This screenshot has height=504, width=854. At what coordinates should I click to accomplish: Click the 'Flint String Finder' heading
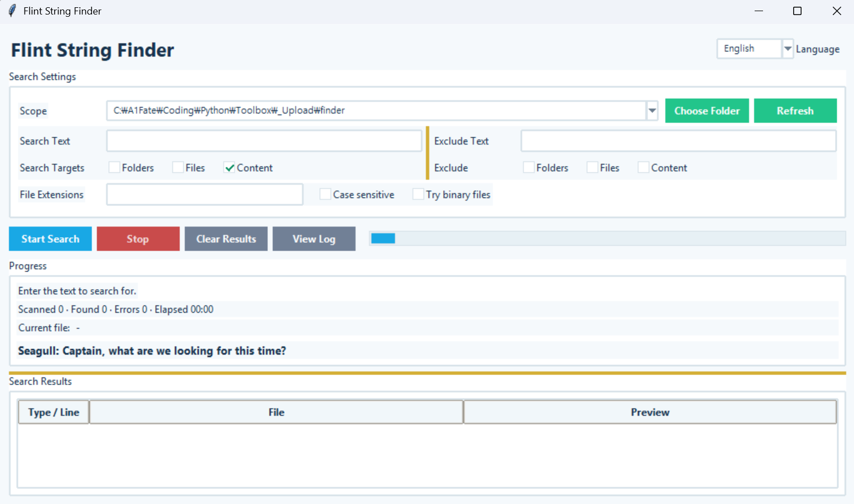pos(93,50)
